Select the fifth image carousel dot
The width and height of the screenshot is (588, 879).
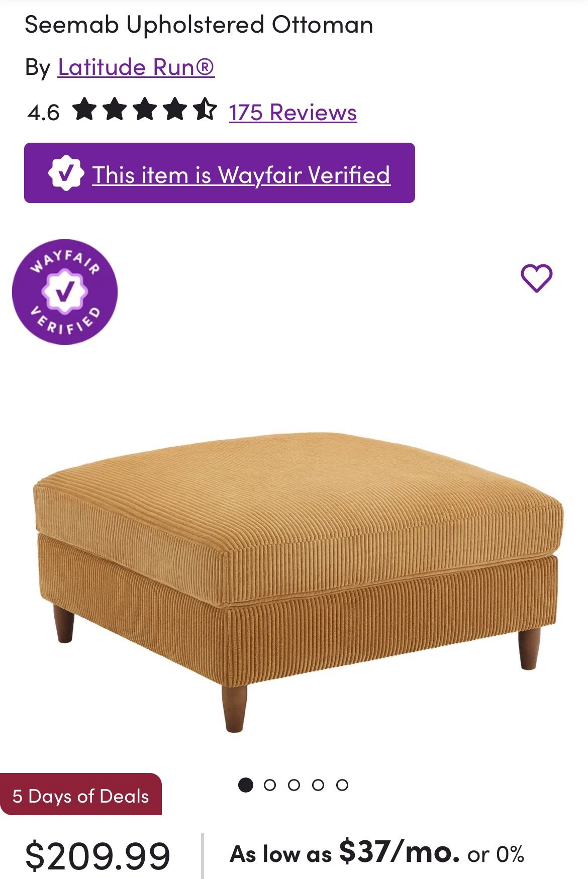coord(342,785)
